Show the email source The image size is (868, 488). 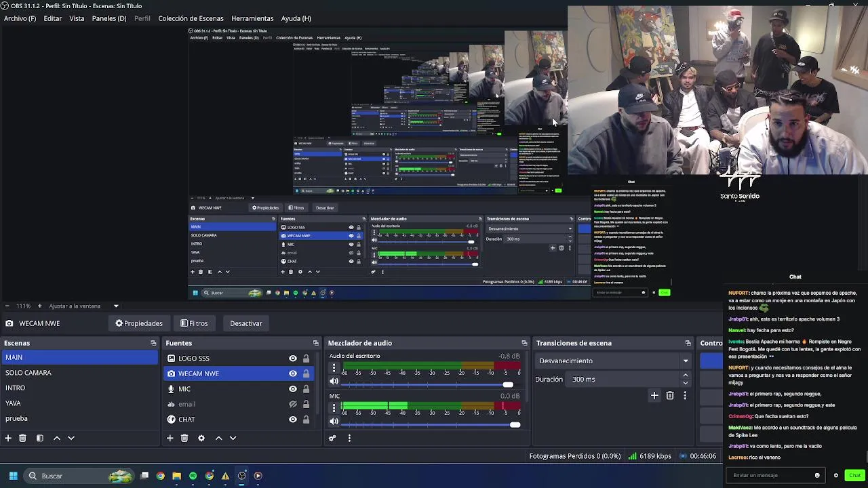(293, 404)
